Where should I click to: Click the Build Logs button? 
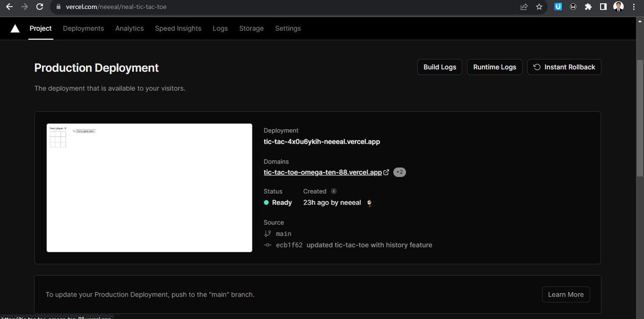[440, 67]
